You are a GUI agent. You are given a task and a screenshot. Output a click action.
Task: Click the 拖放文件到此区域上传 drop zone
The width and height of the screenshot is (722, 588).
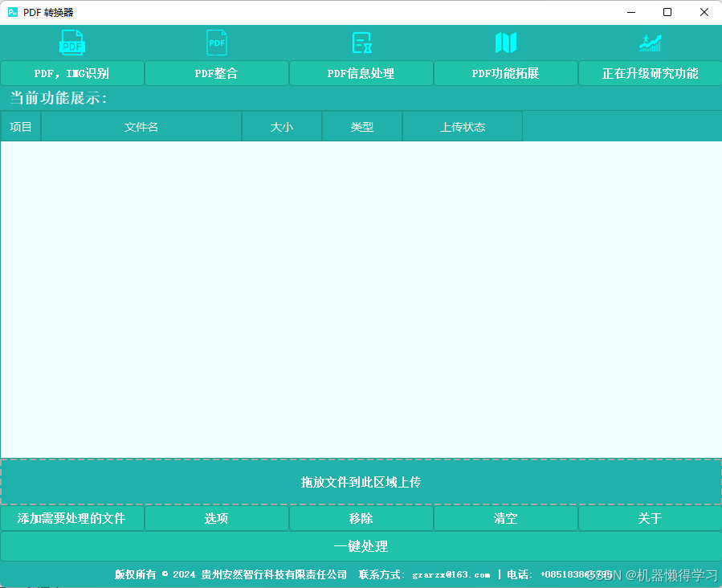pos(361,482)
